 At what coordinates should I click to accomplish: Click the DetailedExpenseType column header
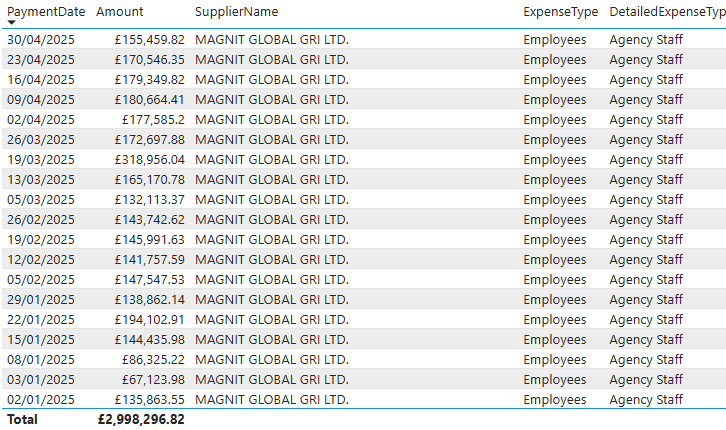667,12
